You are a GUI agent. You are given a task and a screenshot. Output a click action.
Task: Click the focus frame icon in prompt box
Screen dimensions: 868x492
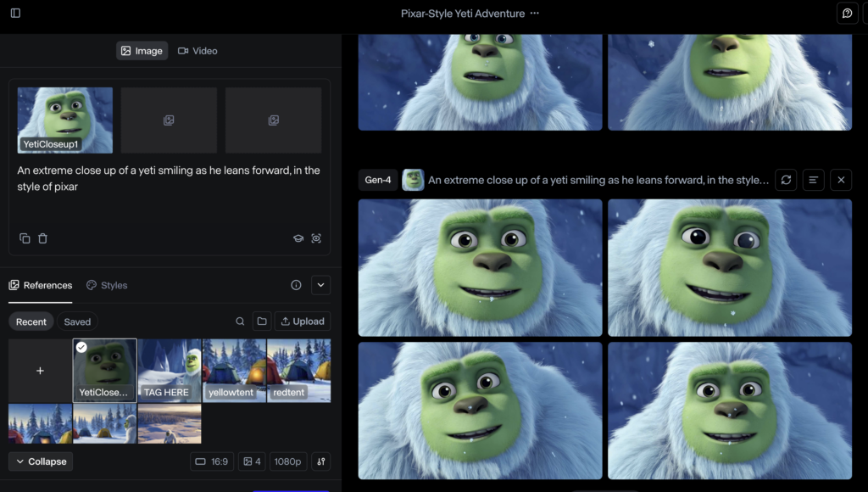click(316, 238)
